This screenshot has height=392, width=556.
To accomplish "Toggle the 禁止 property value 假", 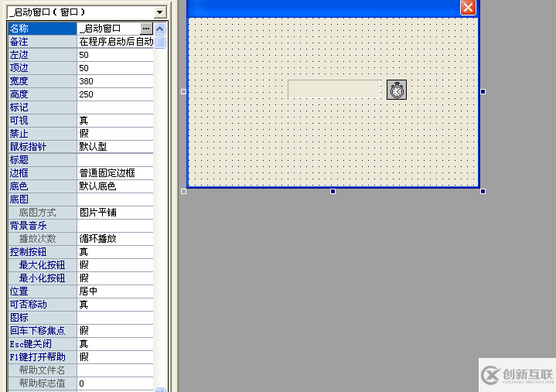I will (115, 134).
